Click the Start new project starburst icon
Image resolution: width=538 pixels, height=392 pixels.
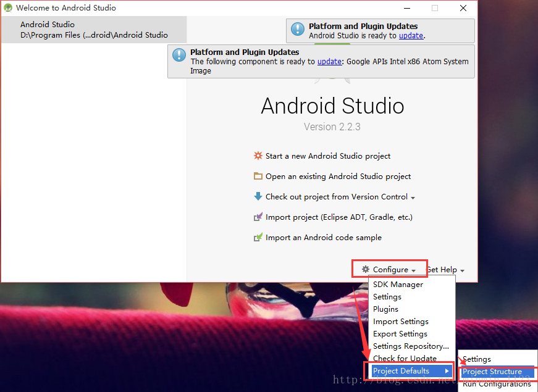click(258, 156)
